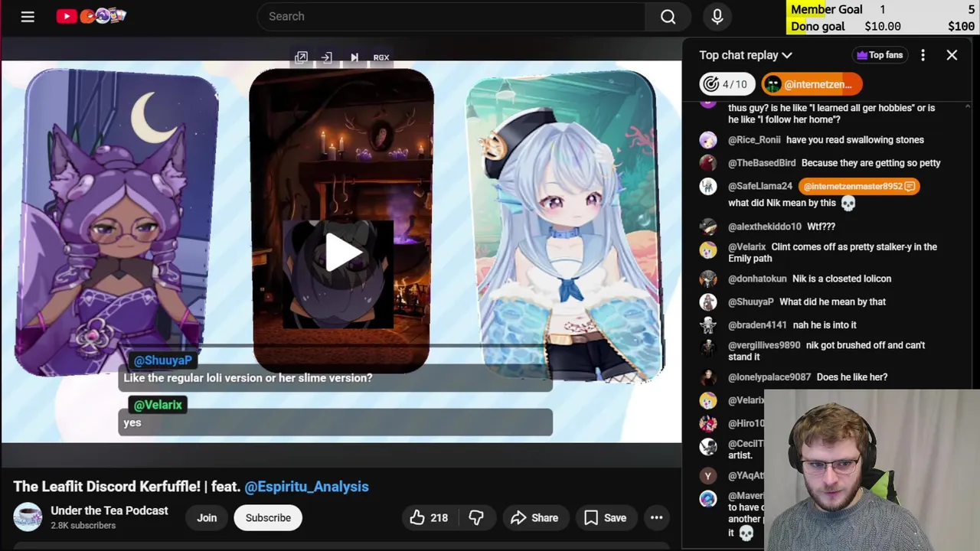Open the Top fans leaderboard
This screenshot has height=551, width=980.
pyautogui.click(x=880, y=55)
